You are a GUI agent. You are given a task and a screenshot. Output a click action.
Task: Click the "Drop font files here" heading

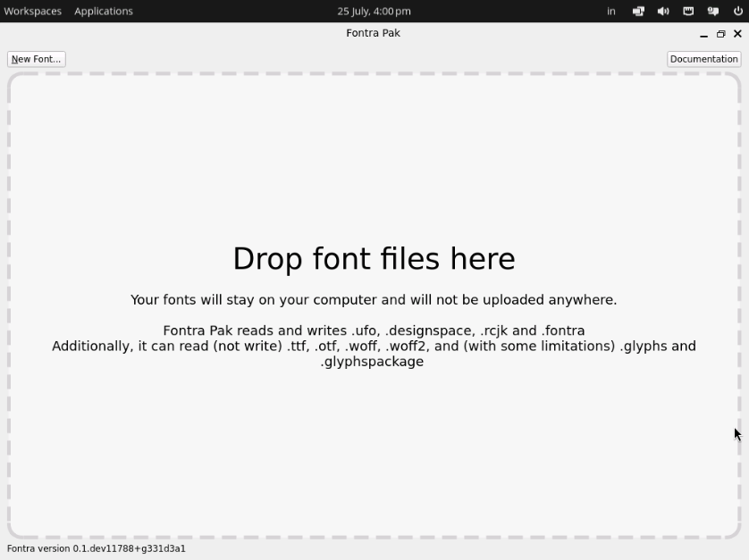point(374,259)
